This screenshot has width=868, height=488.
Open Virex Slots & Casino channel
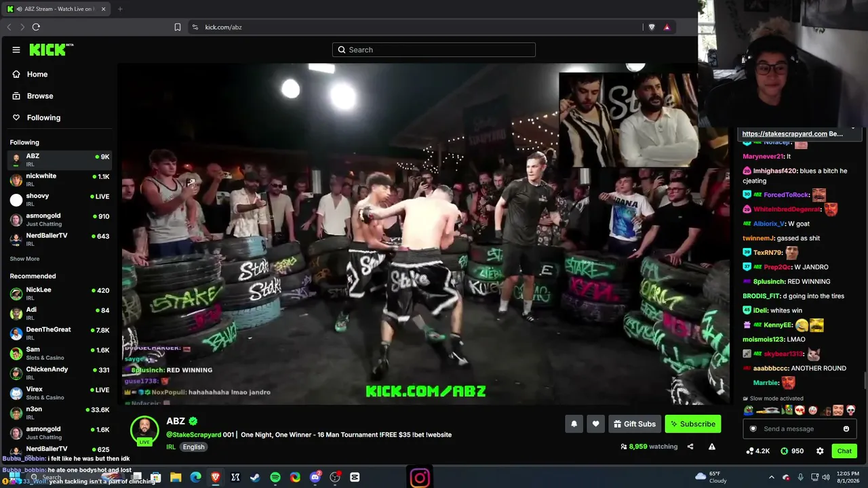pos(60,393)
